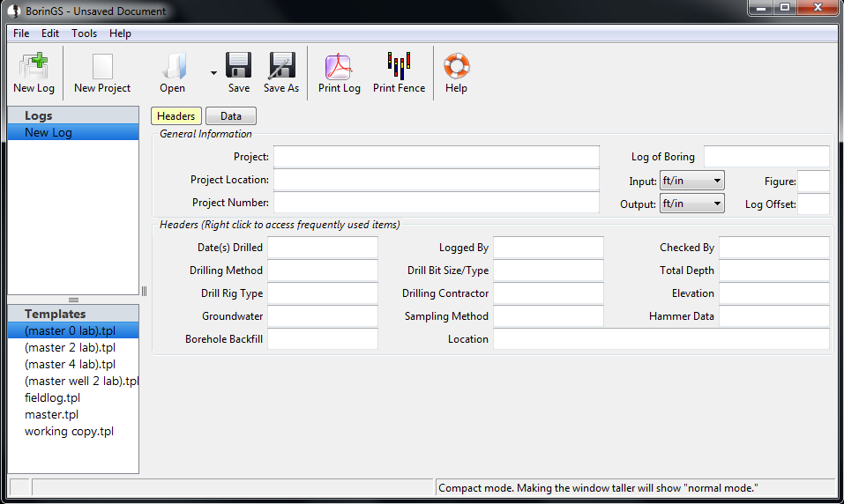Click splitter handle between Logs and Templates
The height and width of the screenshot is (504, 844).
click(x=74, y=300)
